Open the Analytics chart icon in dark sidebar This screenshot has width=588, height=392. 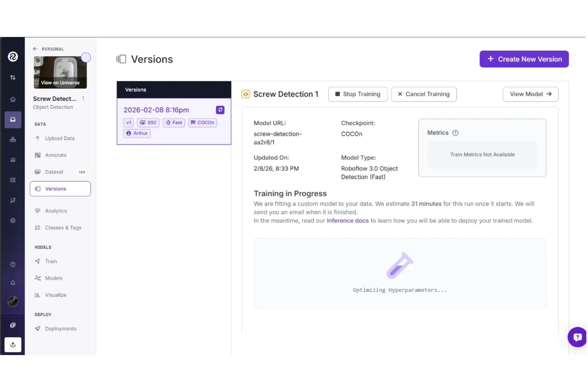(13, 159)
